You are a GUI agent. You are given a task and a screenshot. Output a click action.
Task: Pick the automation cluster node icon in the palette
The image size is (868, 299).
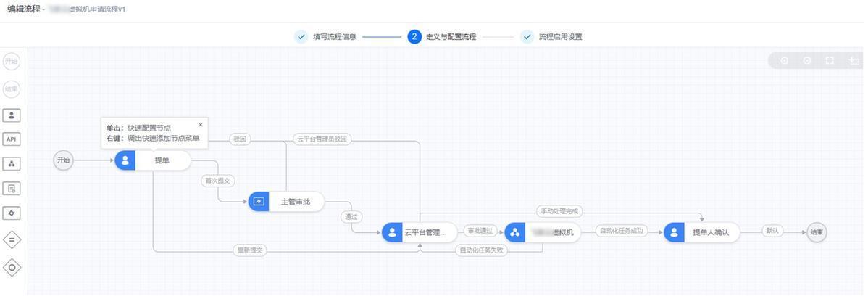[12, 163]
